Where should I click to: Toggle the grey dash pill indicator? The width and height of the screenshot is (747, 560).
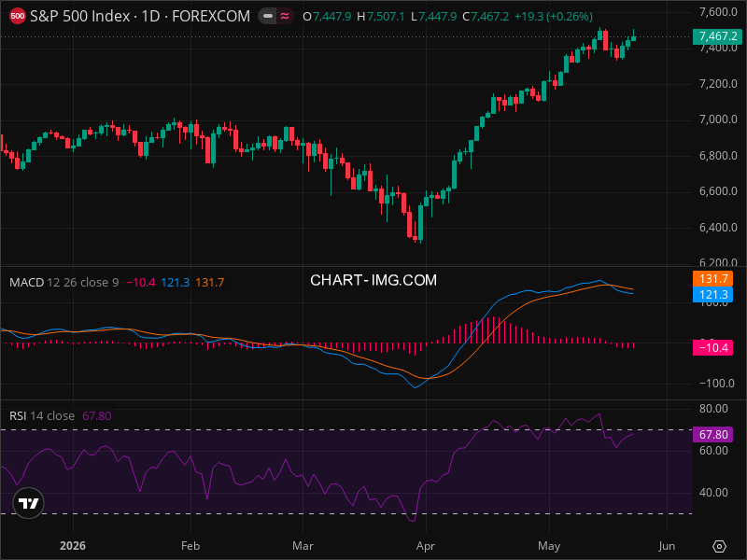click(x=268, y=16)
